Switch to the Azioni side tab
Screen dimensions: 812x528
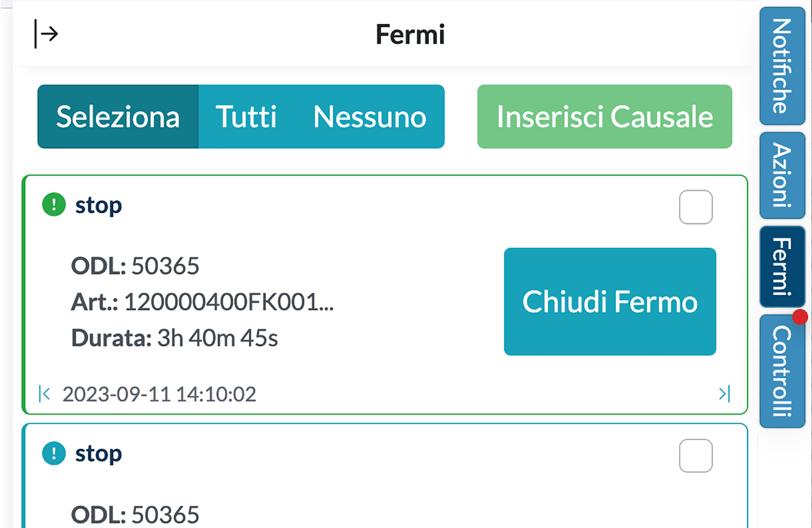pyautogui.click(x=782, y=175)
